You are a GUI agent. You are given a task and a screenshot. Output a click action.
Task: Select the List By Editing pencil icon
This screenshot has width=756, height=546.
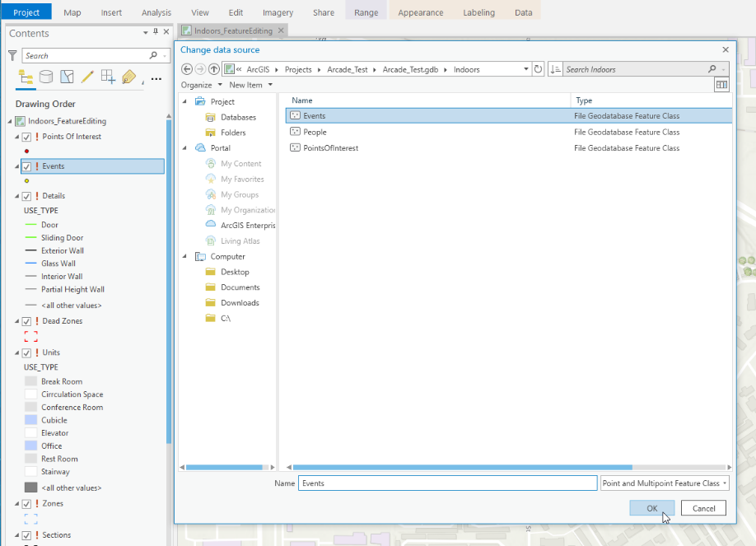[x=87, y=77]
